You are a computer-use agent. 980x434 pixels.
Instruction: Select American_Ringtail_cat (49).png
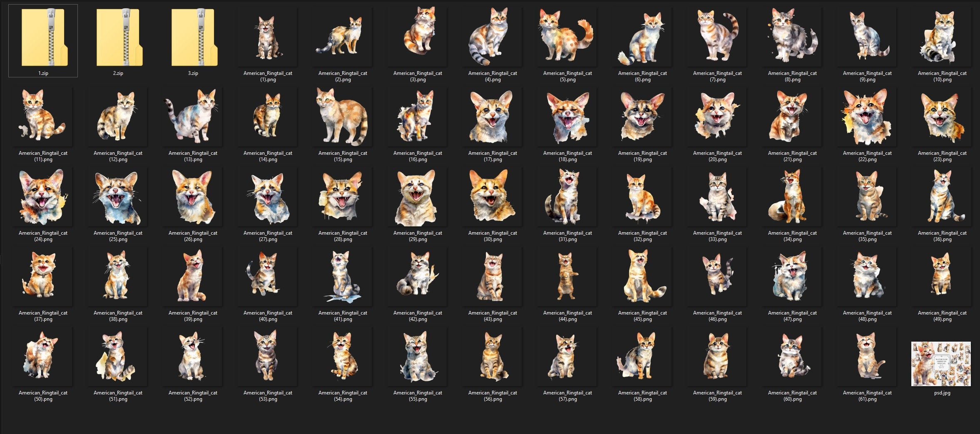[x=941, y=276]
